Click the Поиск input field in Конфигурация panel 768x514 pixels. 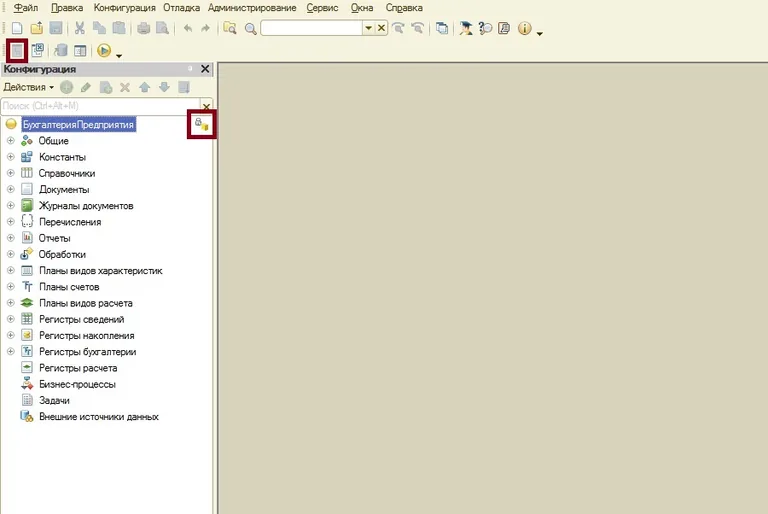[x=100, y=105]
